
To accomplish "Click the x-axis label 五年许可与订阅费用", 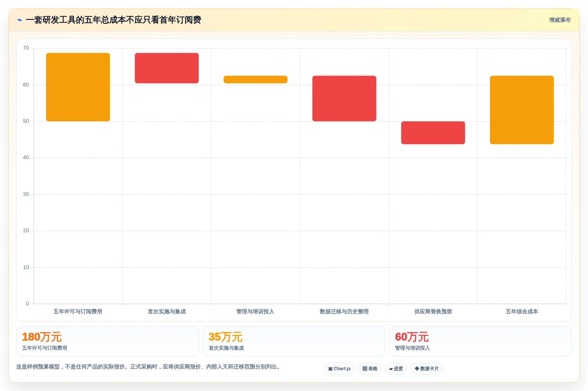I will click(x=78, y=312).
